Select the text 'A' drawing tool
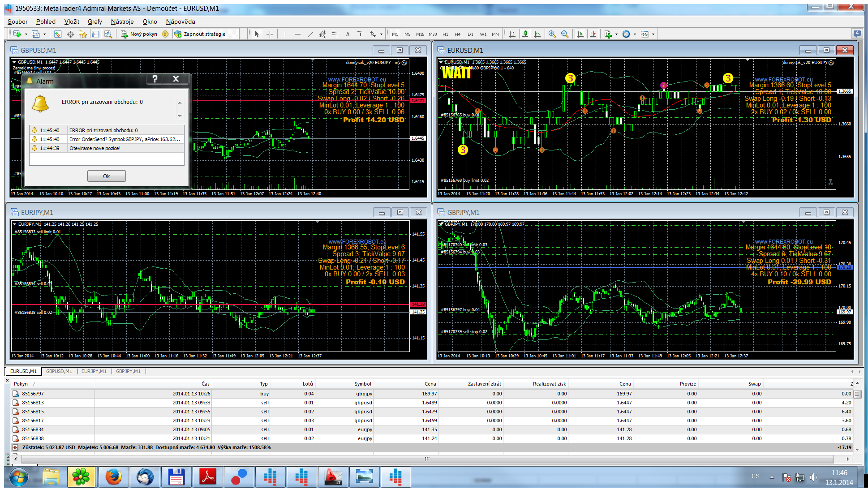Screen dimensions: 868x489 point(348,34)
